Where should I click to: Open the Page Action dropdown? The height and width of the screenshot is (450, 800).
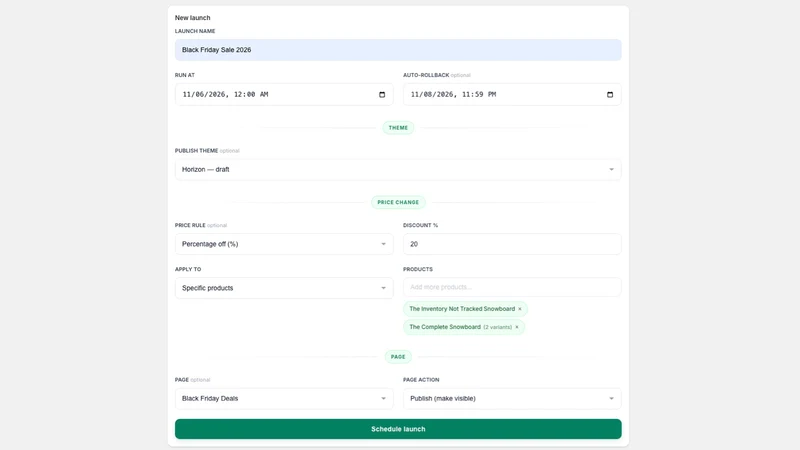[x=512, y=398]
